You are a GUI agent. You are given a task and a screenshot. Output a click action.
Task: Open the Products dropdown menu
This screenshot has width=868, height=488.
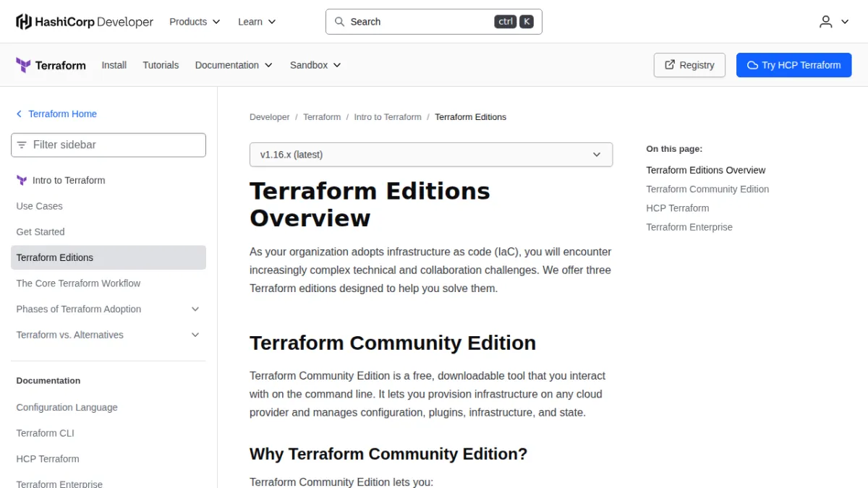click(x=195, y=22)
